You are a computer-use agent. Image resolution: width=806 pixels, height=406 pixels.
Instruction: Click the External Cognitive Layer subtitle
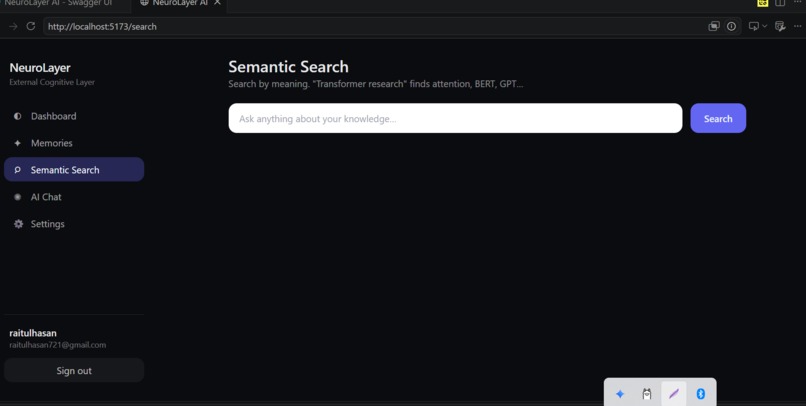[52, 82]
